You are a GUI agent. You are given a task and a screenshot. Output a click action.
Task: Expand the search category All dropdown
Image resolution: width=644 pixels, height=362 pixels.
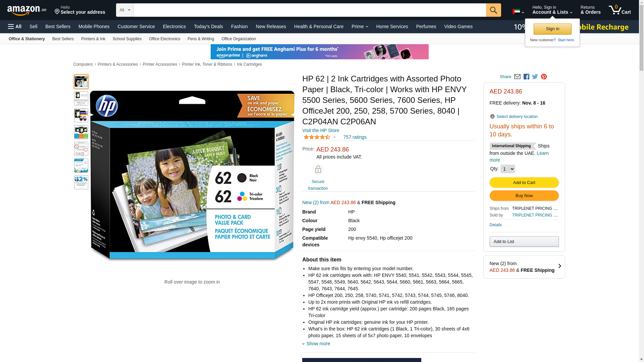[x=125, y=10]
